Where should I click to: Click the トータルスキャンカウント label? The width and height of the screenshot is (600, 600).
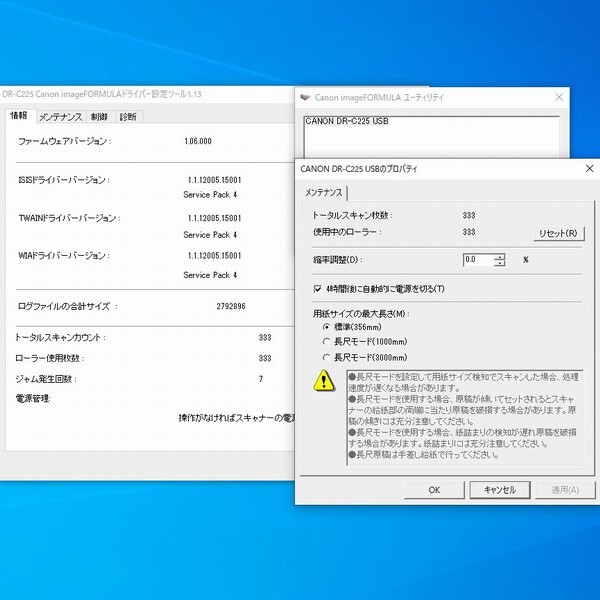[60, 338]
